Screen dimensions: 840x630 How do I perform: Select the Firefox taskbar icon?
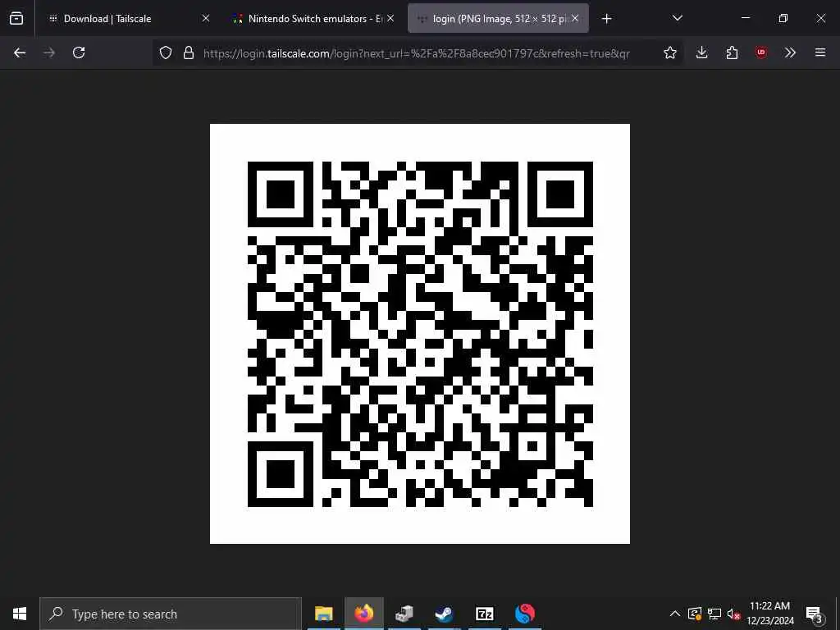[x=363, y=614]
